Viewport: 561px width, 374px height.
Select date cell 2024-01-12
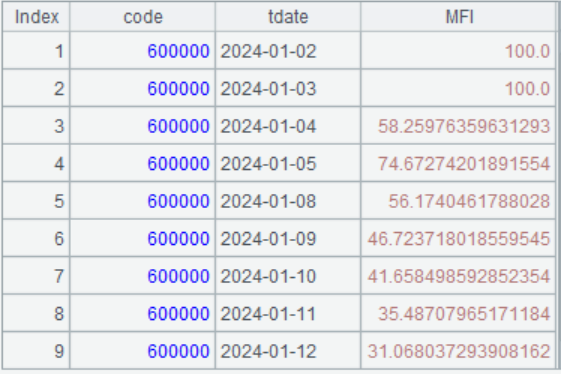pos(288,351)
